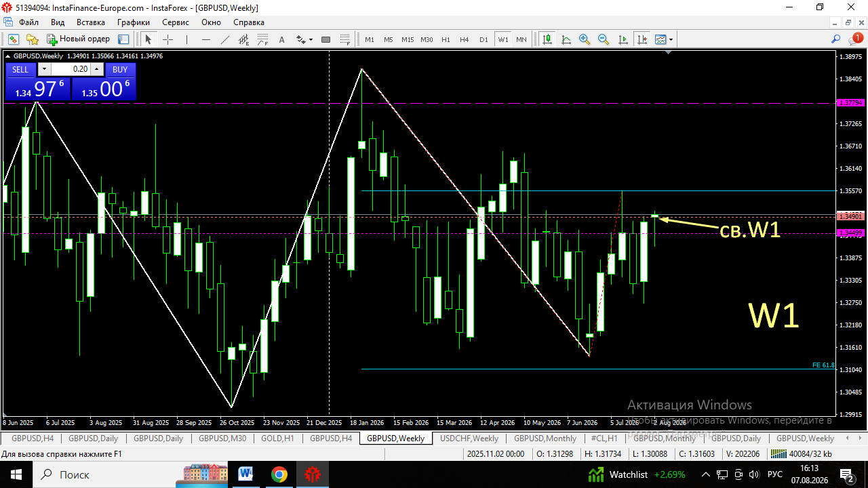Switch to the GOLD,H1 chart tab
The image size is (868, 488).
pyautogui.click(x=277, y=439)
